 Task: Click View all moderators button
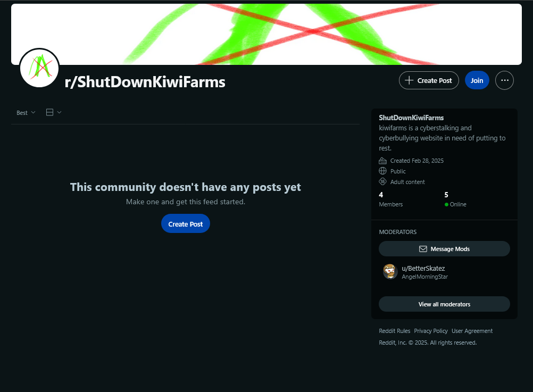pos(444,304)
